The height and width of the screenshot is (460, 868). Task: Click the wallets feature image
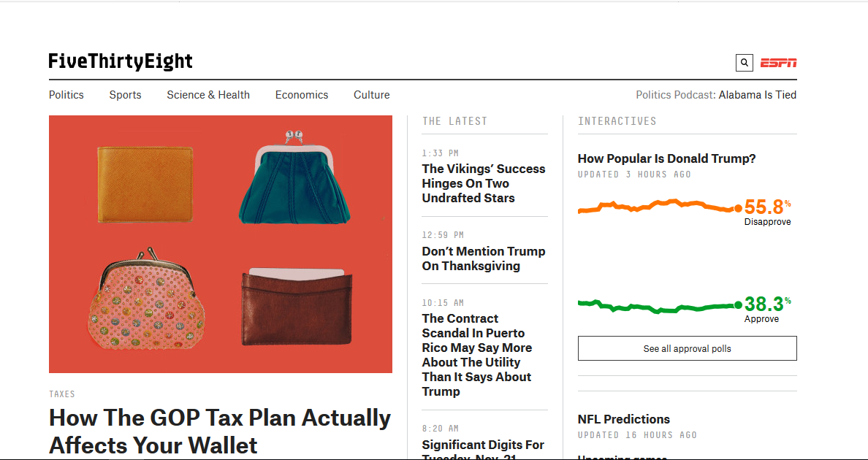(x=220, y=244)
